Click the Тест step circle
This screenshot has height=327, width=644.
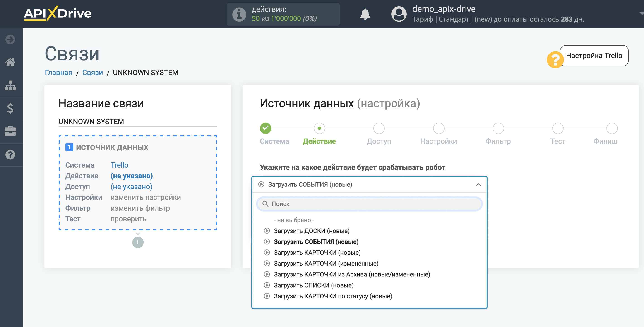558,128
